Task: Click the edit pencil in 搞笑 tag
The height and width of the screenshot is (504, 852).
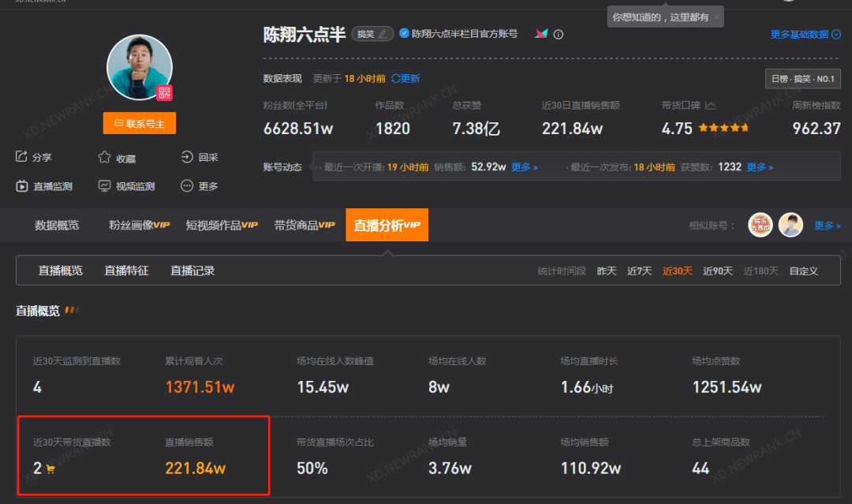Action: (x=383, y=34)
